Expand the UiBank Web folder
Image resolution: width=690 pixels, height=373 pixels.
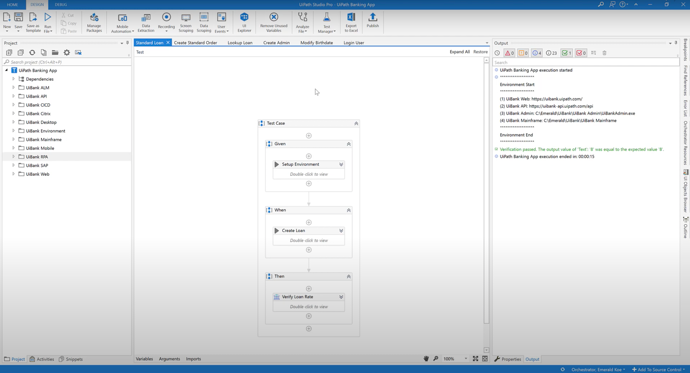(14, 174)
